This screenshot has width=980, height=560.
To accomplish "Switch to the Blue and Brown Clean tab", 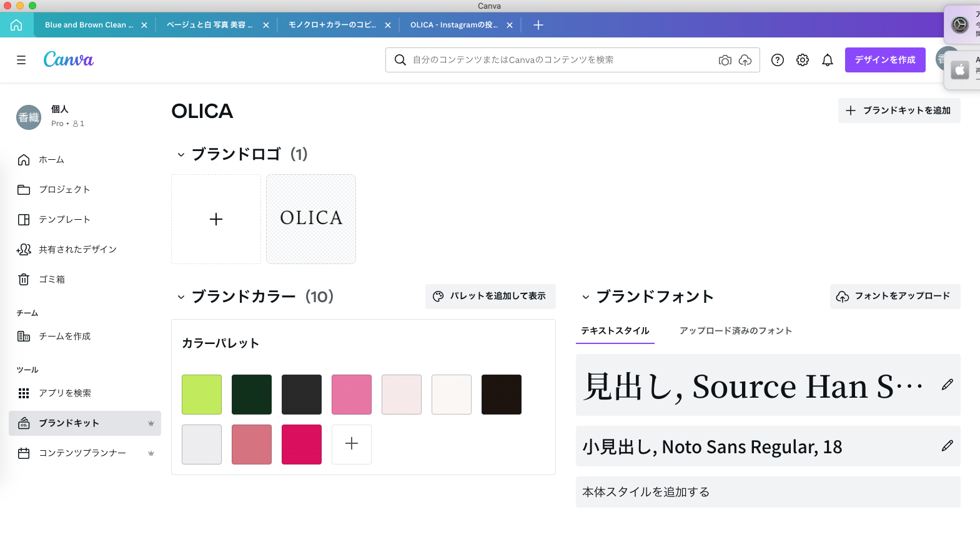I will point(89,25).
